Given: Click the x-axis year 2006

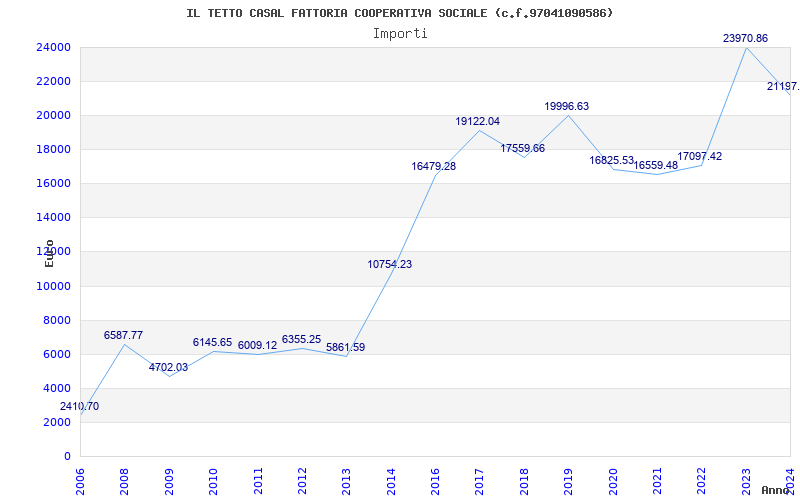Looking at the screenshot, I should [81, 481].
